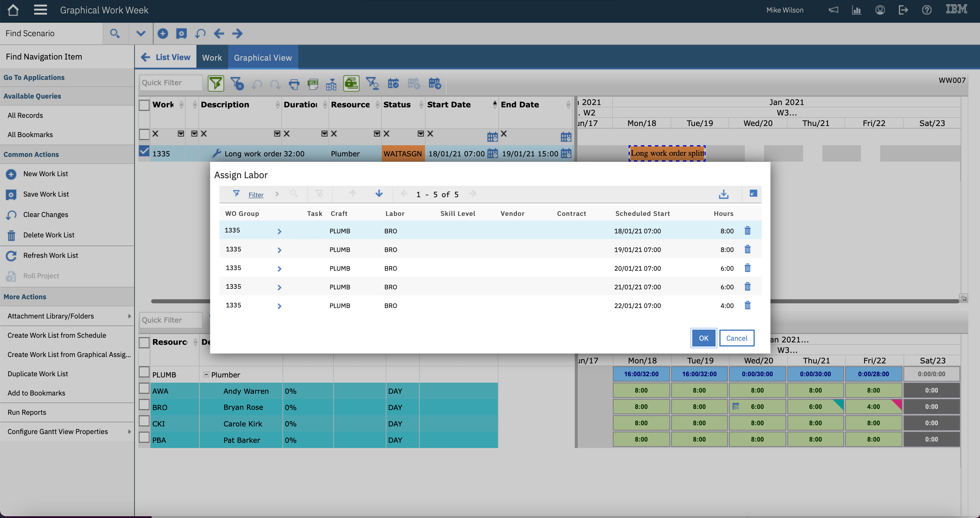The height and width of the screenshot is (518, 980).
Task: Select Duplicate Work List action
Action: [38, 374]
